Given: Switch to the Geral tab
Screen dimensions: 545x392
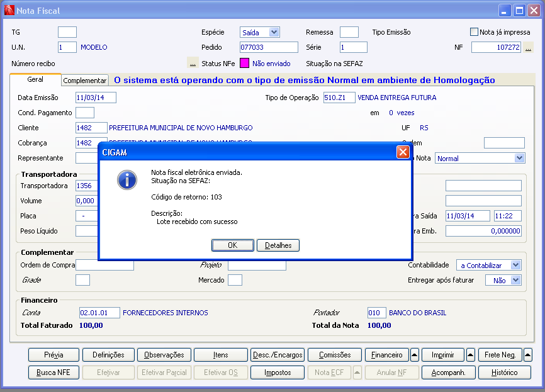Looking at the screenshot, I should pos(35,79).
